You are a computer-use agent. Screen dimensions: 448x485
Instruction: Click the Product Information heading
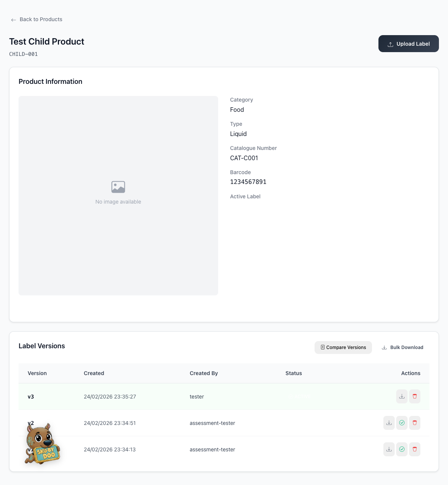click(x=51, y=82)
